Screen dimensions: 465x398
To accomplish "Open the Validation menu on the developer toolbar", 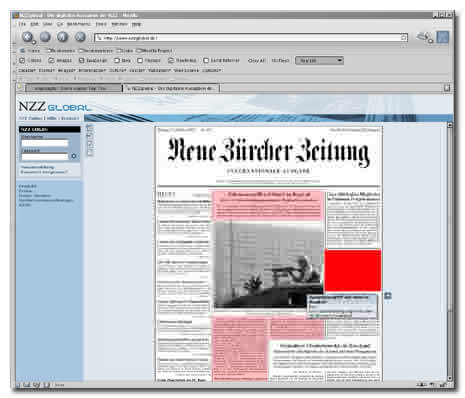I will (x=159, y=70).
